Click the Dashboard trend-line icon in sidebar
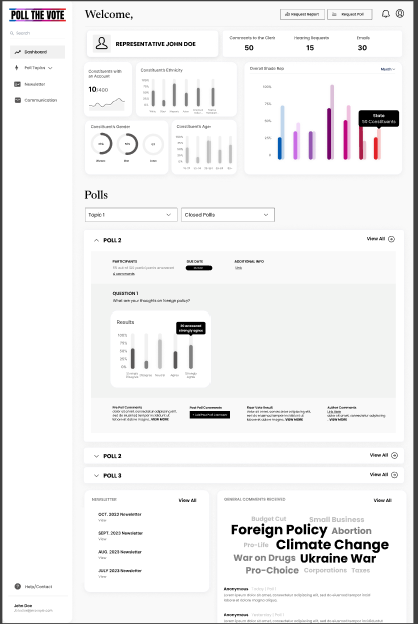Viewport: 418px width, 624px height. (x=18, y=52)
